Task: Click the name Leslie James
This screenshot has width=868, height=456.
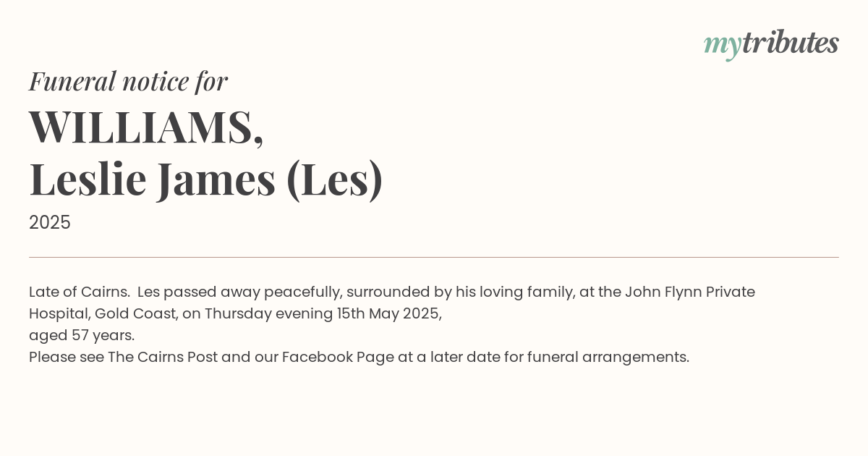Action: tap(152, 179)
